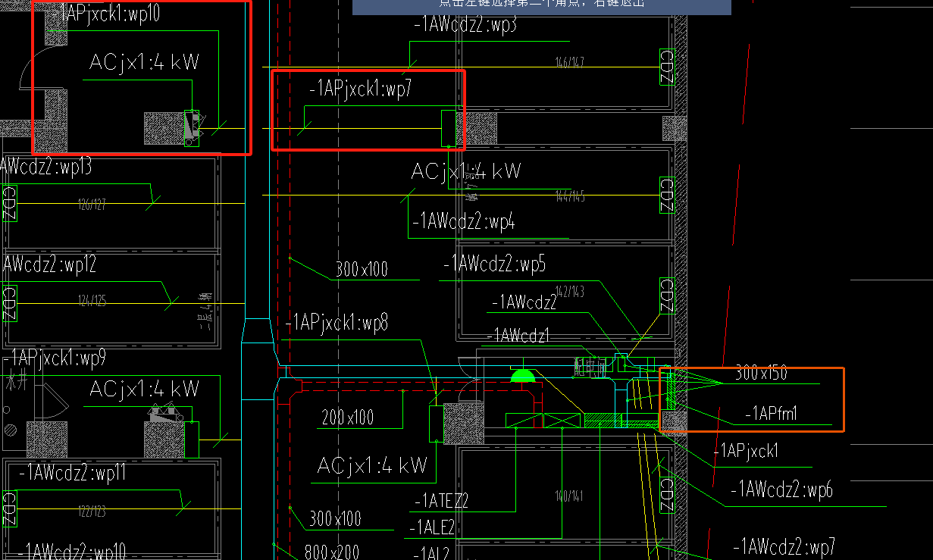The width and height of the screenshot is (933, 560).
Task: Select the 300x100 tray size near -1ALE2
Action: click(335, 519)
